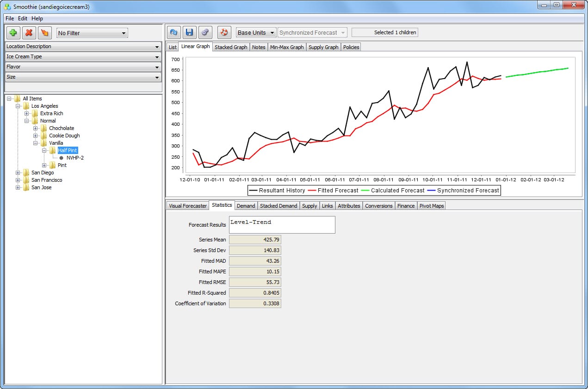Image resolution: width=588 pixels, height=389 pixels.
Task: Expand the Chocholate tree node
Action: 36,128
